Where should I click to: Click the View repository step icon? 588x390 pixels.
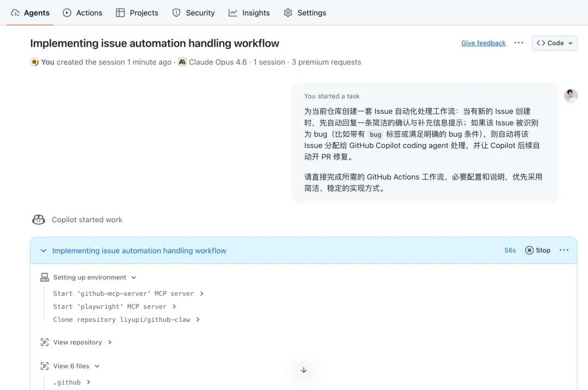[x=45, y=342]
